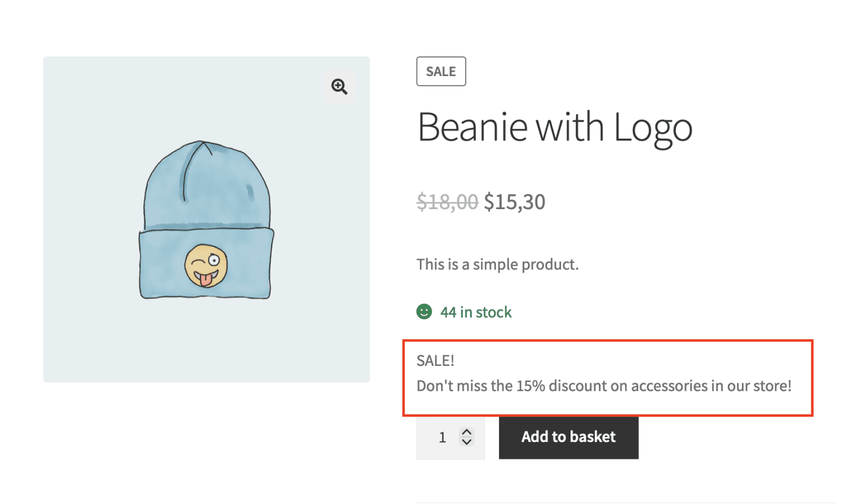The image size is (866, 504).
Task: Increase quantity with the up arrow
Action: [466, 432]
